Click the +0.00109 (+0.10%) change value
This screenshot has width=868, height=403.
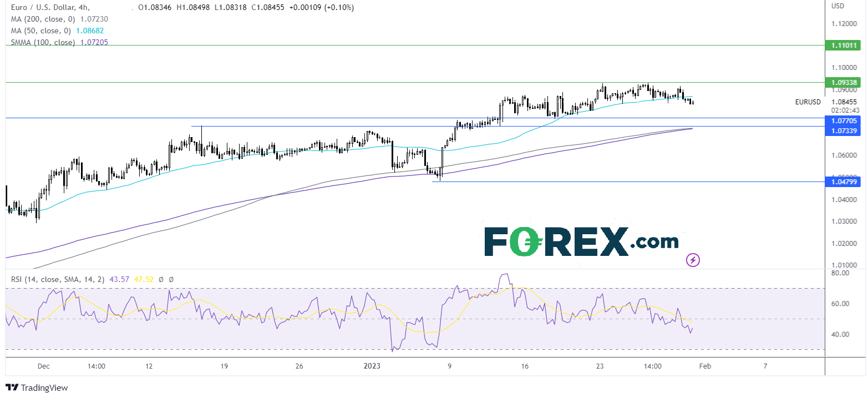[x=321, y=8]
